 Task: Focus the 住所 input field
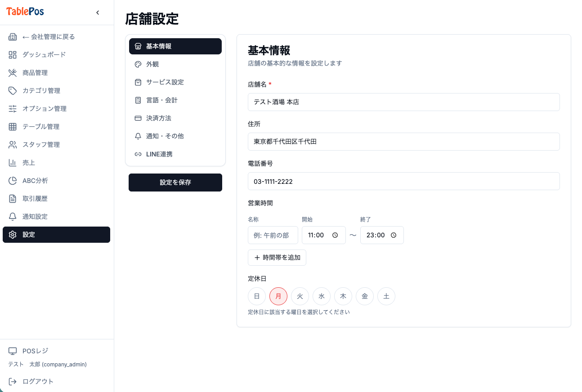[404, 142]
